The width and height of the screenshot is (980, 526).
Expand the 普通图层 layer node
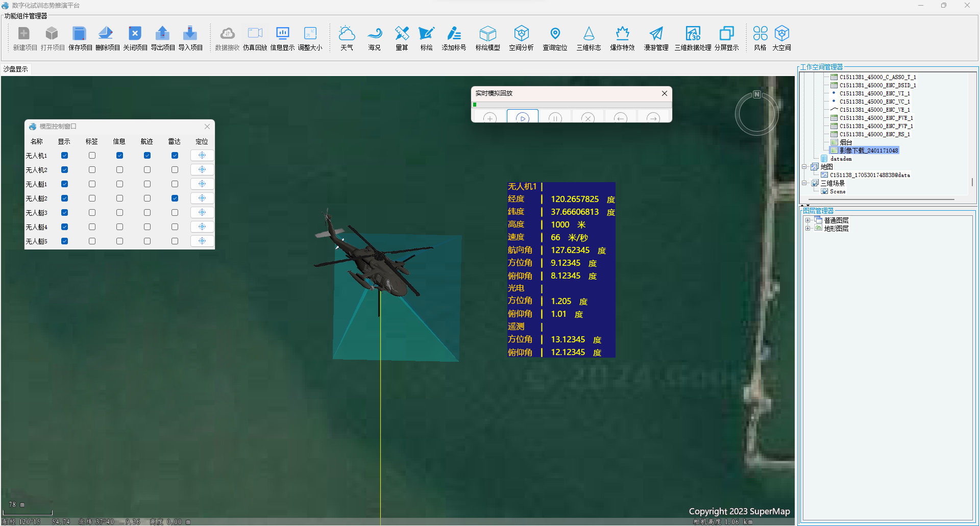[x=807, y=220]
